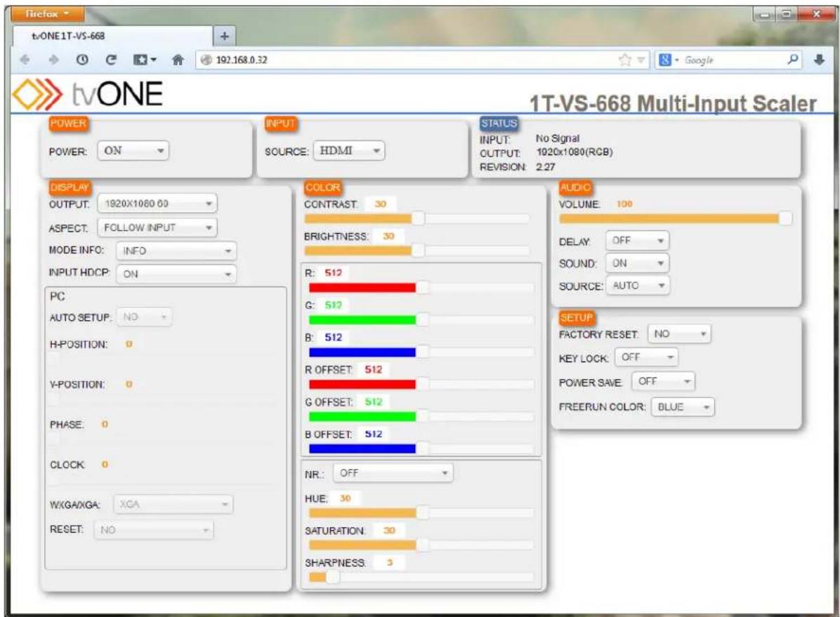The width and height of the screenshot is (840, 617).
Task: Click the BRIGHTNESS slider handle
Action: tap(418, 250)
